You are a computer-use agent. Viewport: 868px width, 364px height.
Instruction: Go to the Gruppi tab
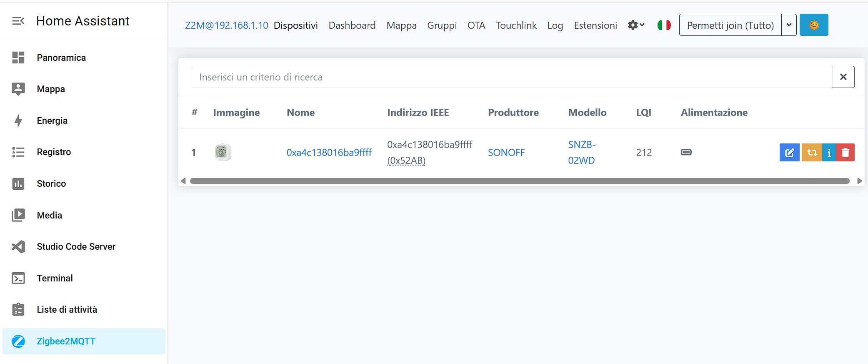pos(442,25)
